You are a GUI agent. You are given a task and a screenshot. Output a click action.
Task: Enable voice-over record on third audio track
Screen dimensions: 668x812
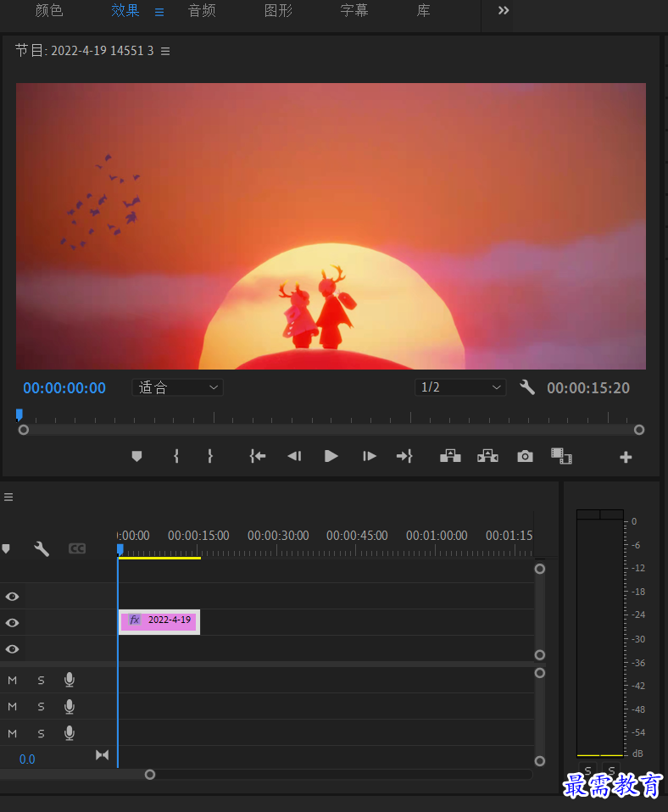(70, 733)
